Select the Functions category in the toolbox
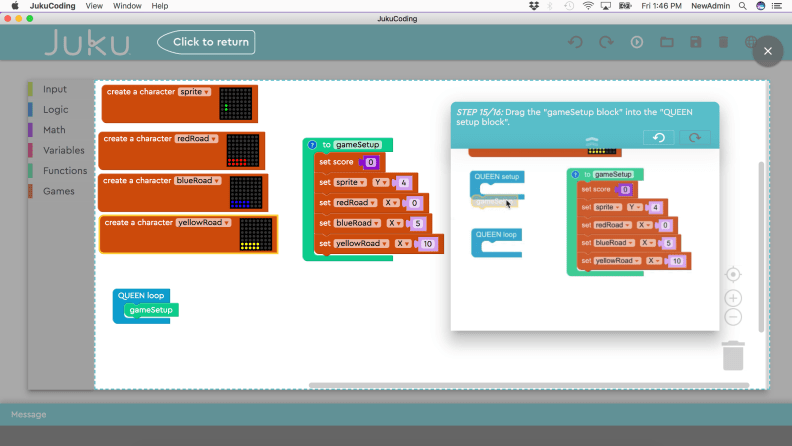The image size is (792, 446). pyautogui.click(x=64, y=171)
